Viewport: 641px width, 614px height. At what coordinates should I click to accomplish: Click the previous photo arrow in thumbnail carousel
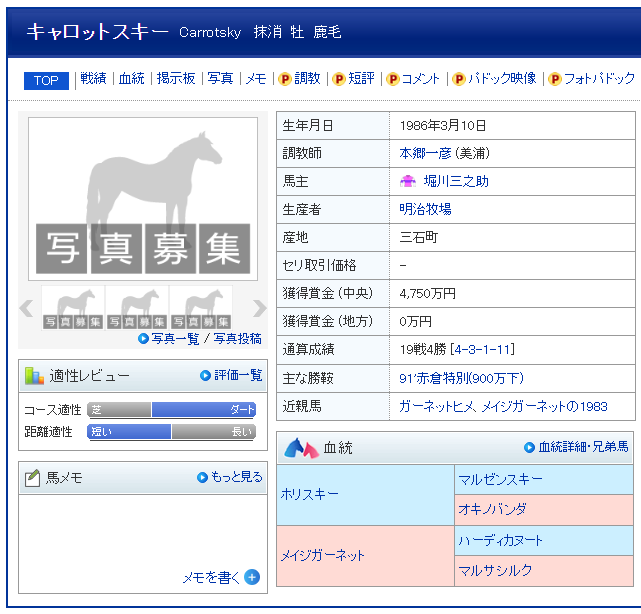click(27, 308)
